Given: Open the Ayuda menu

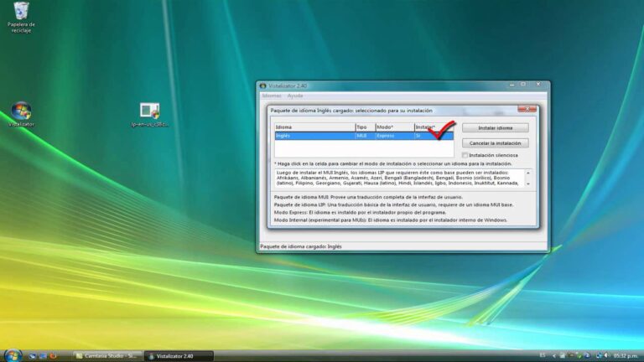Looking at the screenshot, I should (x=295, y=96).
